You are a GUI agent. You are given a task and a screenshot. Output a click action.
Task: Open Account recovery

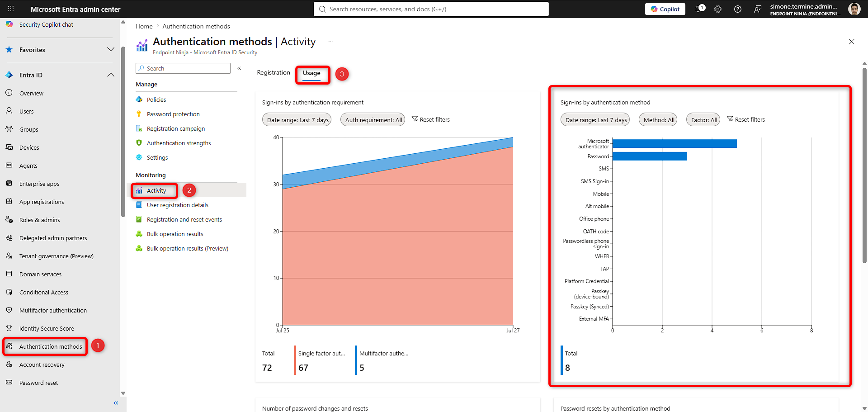42,365
